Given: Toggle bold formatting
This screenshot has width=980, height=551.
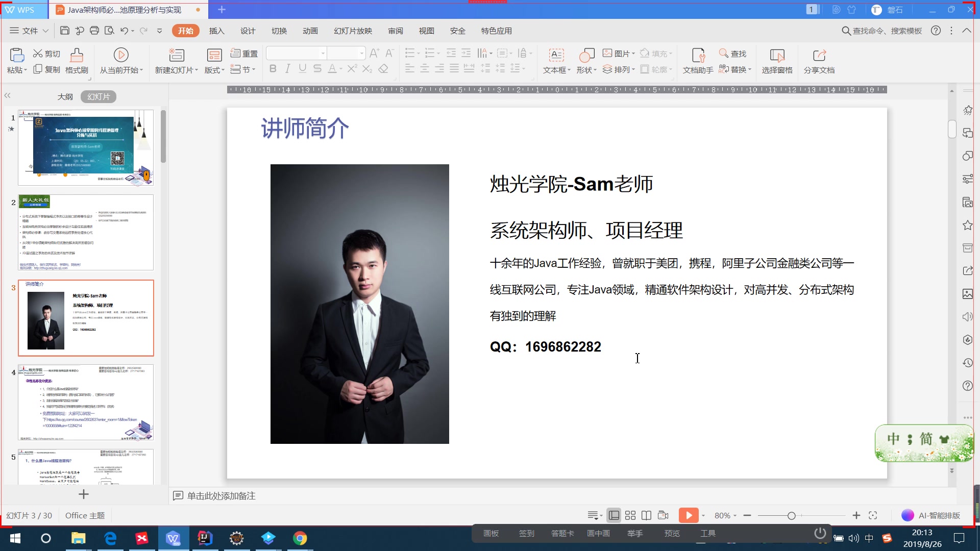Looking at the screenshot, I should 272,68.
